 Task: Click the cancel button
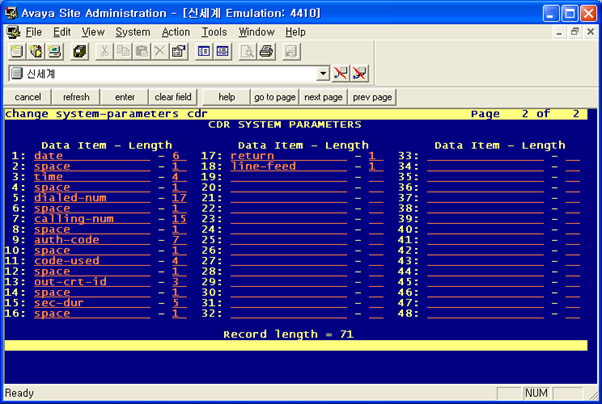click(28, 97)
